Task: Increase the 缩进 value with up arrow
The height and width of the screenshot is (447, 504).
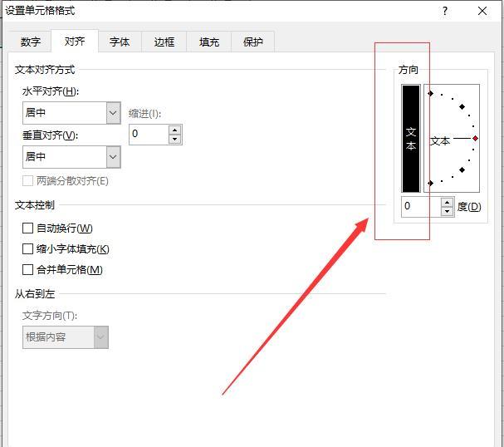Action: tap(175, 130)
